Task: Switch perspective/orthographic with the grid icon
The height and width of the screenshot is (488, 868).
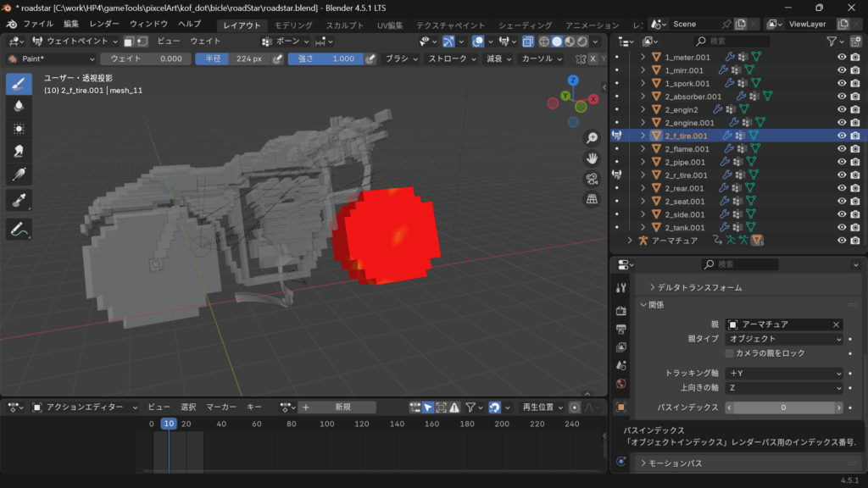Action: [x=593, y=199]
